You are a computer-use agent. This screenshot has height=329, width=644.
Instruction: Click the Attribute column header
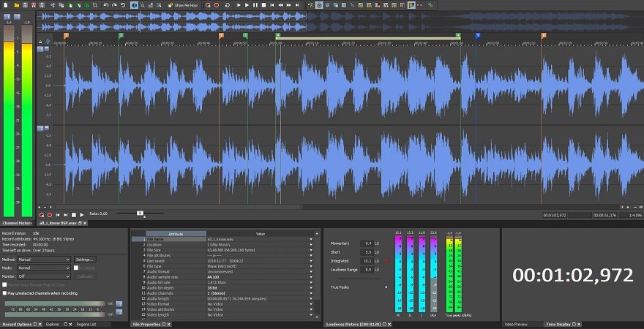tap(176, 234)
